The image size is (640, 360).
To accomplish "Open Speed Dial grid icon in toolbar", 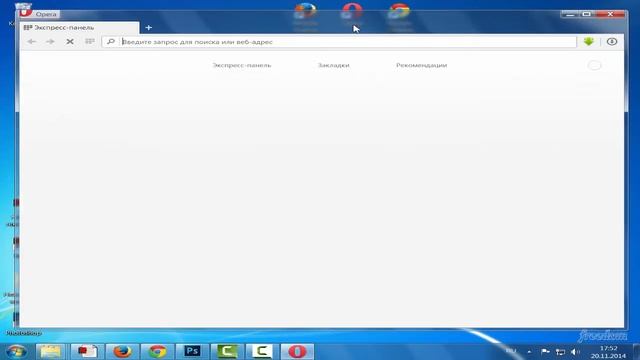I will point(89,41).
